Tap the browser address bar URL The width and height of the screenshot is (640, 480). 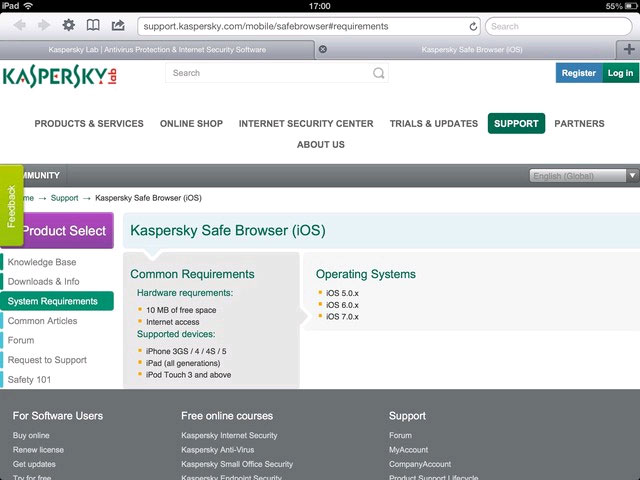[300, 26]
